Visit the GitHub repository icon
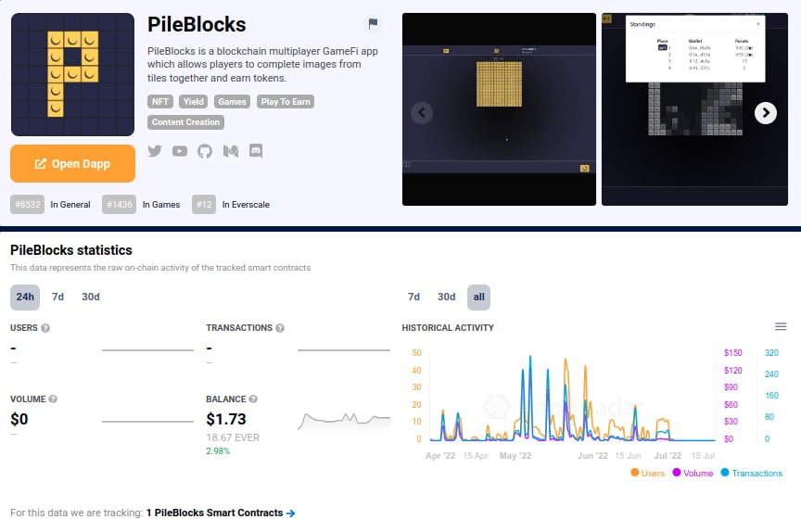The height and width of the screenshot is (532, 801). [205, 151]
